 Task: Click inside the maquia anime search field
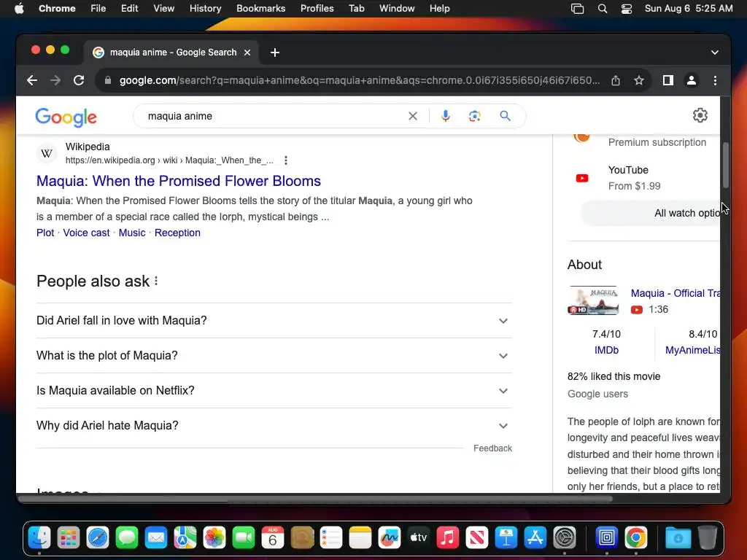click(x=274, y=116)
